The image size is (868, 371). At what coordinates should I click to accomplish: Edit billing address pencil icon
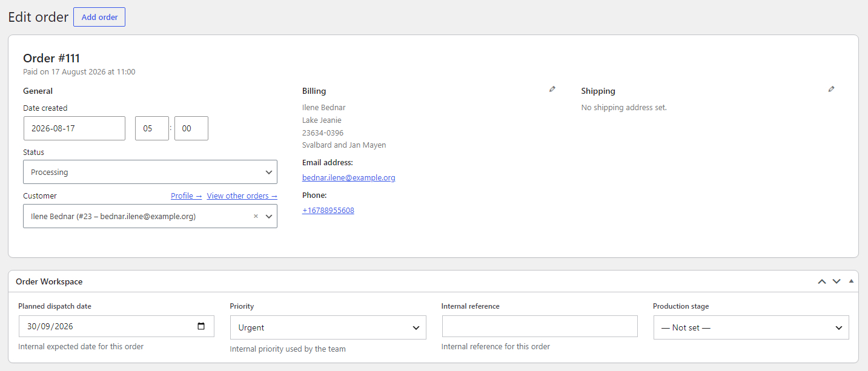552,89
